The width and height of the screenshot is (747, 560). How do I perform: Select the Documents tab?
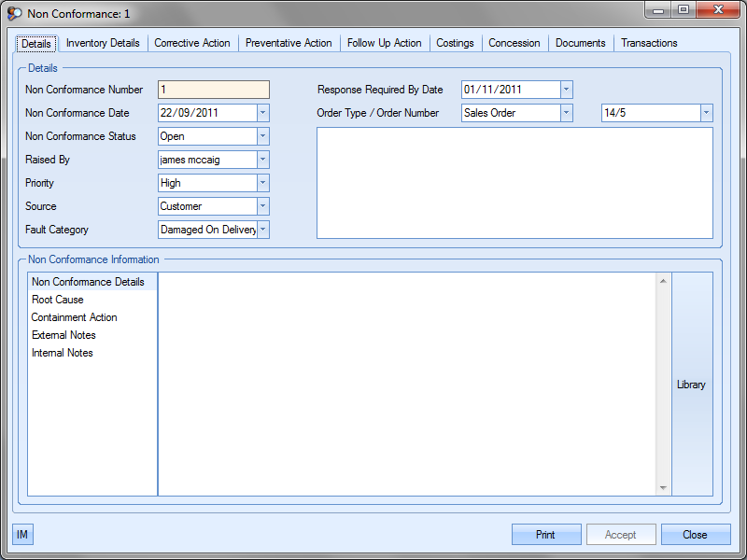pos(580,43)
